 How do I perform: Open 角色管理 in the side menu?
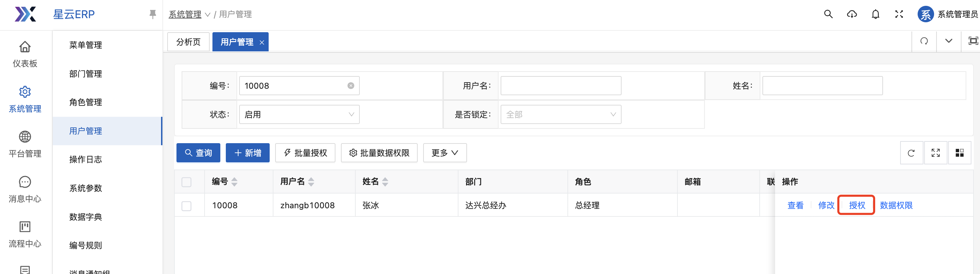(x=86, y=102)
